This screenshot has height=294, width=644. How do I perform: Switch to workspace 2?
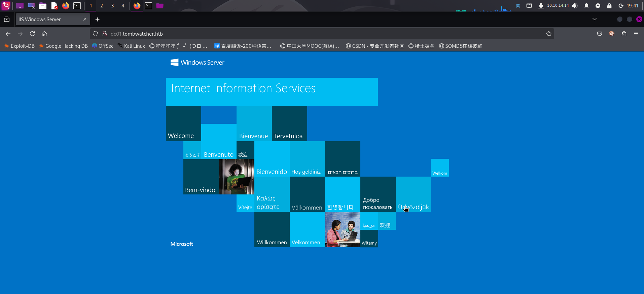pyautogui.click(x=102, y=6)
